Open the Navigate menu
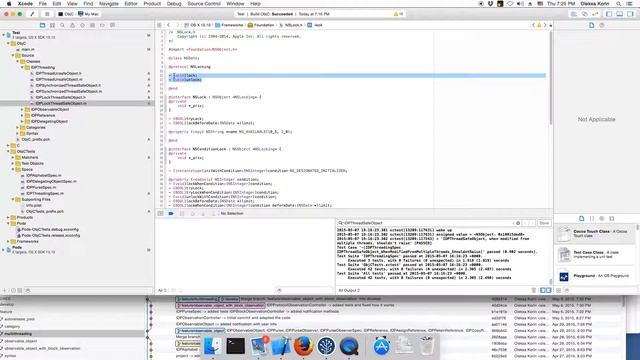 pyautogui.click(x=109, y=4)
